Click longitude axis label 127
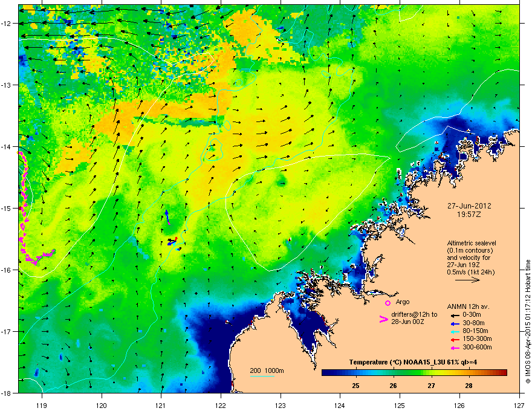Image resolution: width=532 pixels, height=411 pixels. click(519, 405)
